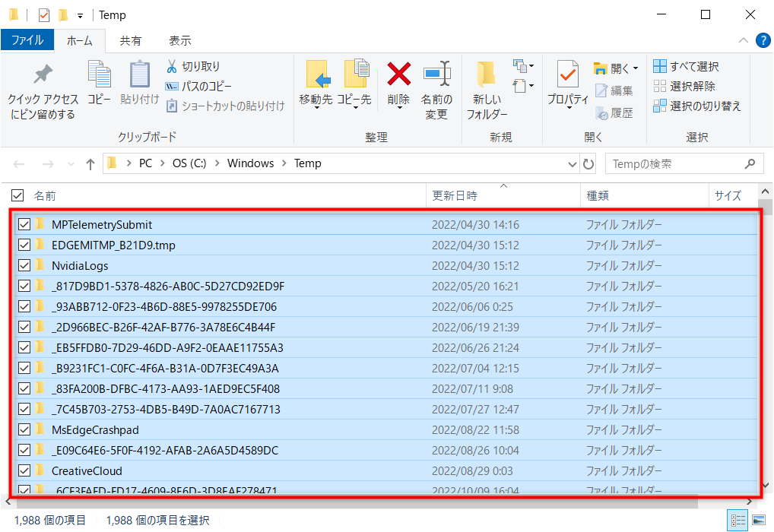The width and height of the screenshot is (774, 532).
Task: Toggle the select-all checkbox in header row
Action: (17, 196)
